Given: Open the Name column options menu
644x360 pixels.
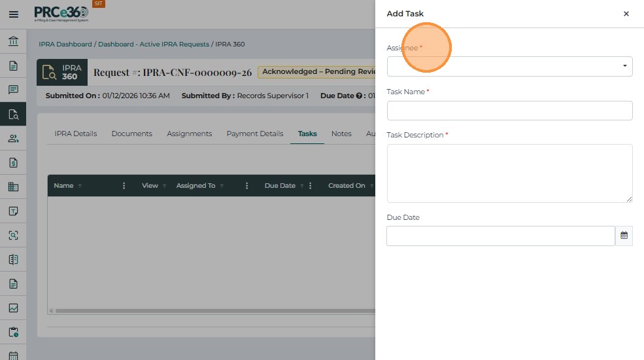Looking at the screenshot, I should tap(124, 186).
